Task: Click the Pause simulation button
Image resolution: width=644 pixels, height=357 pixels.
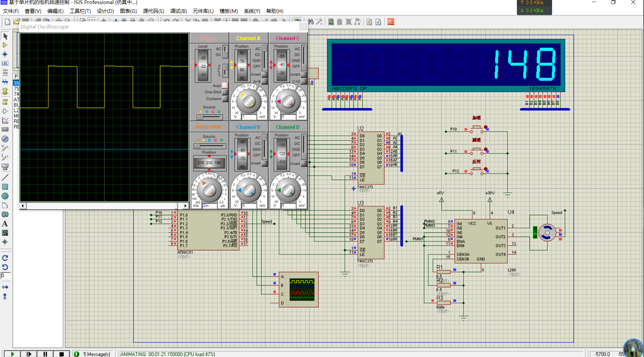Action: (x=45, y=354)
